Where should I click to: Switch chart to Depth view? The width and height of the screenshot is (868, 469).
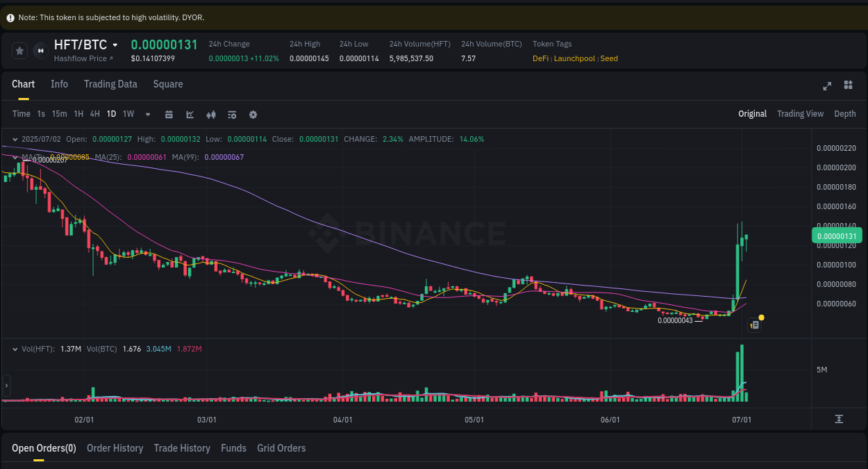coord(845,113)
